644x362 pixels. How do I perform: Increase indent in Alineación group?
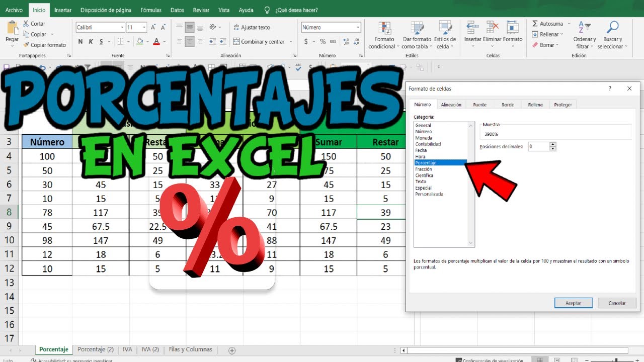pyautogui.click(x=222, y=42)
